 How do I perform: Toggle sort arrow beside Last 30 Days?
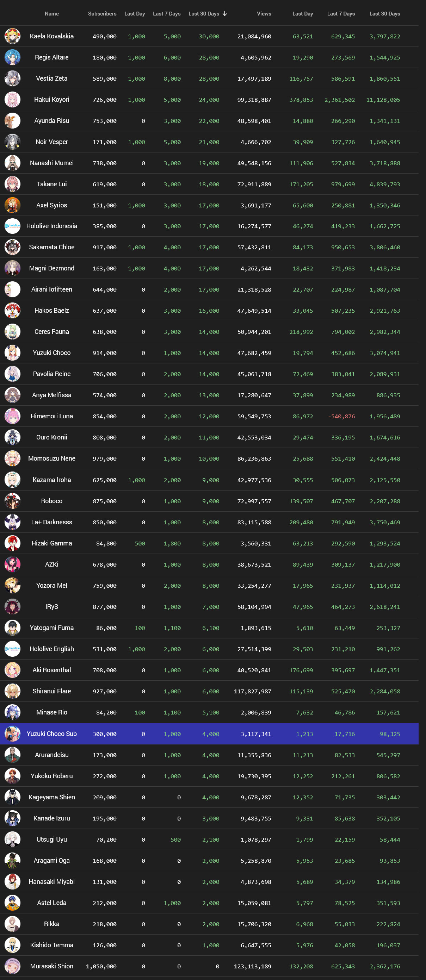pos(224,14)
